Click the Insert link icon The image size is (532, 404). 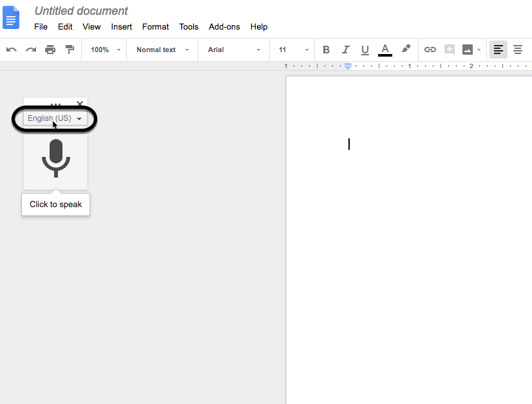pos(430,50)
